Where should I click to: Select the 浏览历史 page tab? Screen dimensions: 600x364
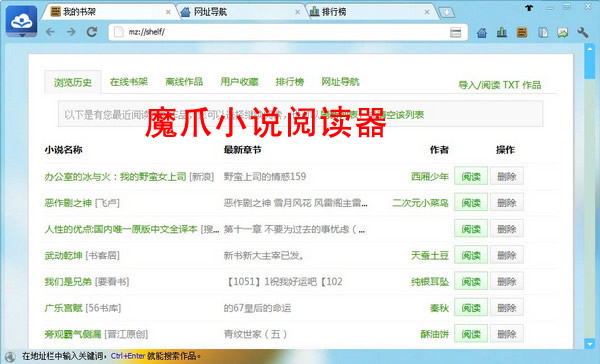click(73, 82)
